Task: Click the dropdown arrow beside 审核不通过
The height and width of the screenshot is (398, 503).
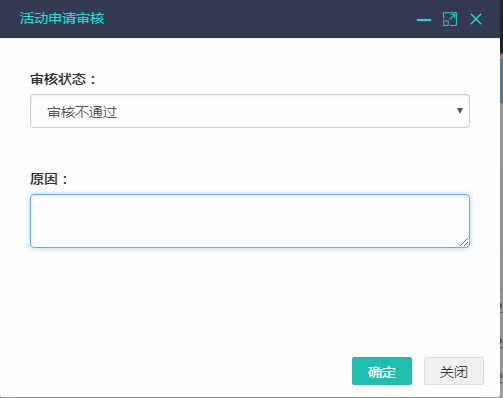Action: (460, 111)
